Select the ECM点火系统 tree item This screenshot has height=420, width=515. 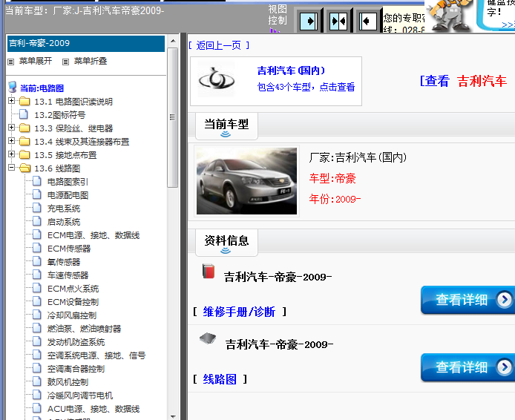tap(73, 289)
